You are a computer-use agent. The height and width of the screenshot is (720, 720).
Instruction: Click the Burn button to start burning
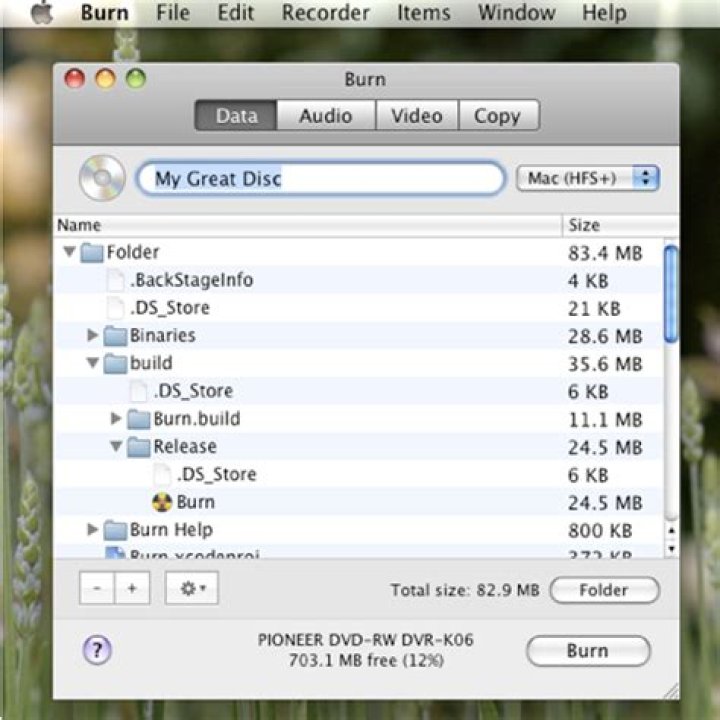coord(588,651)
